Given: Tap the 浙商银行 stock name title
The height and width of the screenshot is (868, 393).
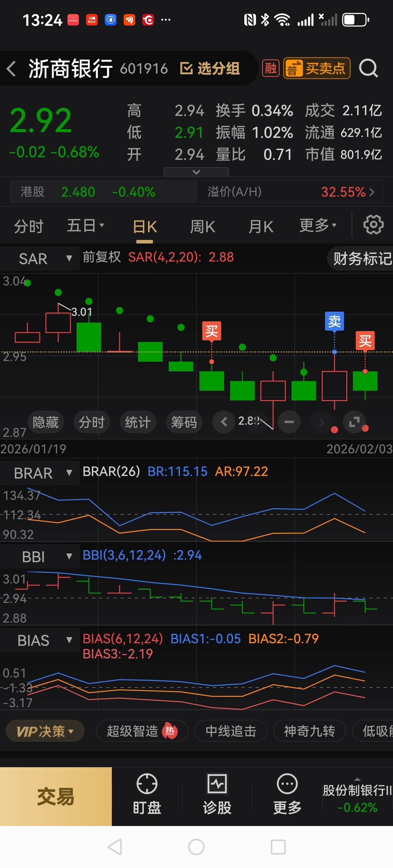Looking at the screenshot, I should (x=70, y=69).
